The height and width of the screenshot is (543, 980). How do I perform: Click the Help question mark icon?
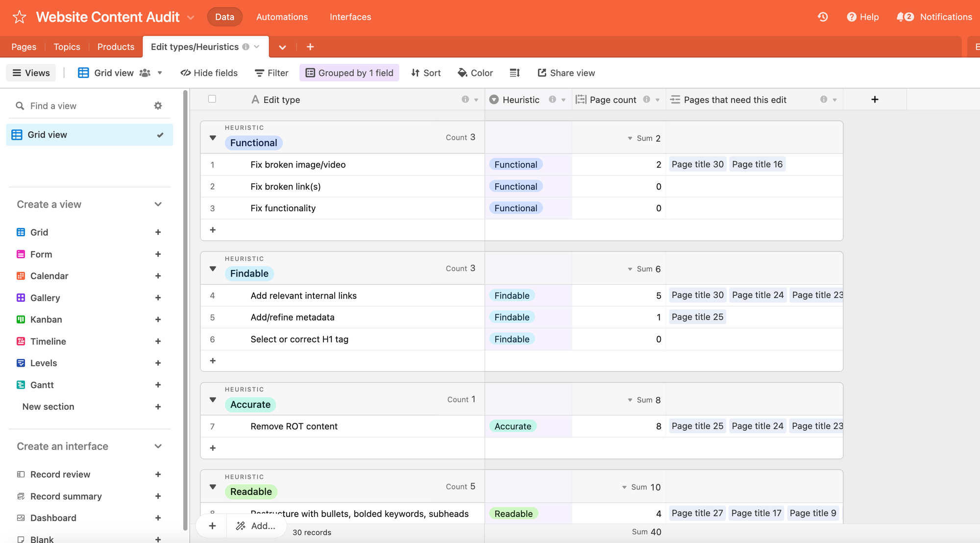tap(852, 17)
